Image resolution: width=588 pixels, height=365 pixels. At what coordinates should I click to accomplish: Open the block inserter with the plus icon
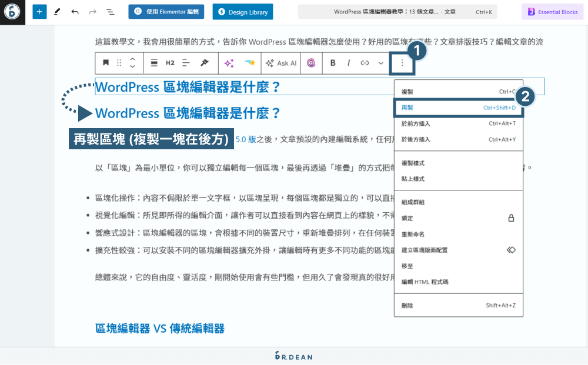point(39,11)
